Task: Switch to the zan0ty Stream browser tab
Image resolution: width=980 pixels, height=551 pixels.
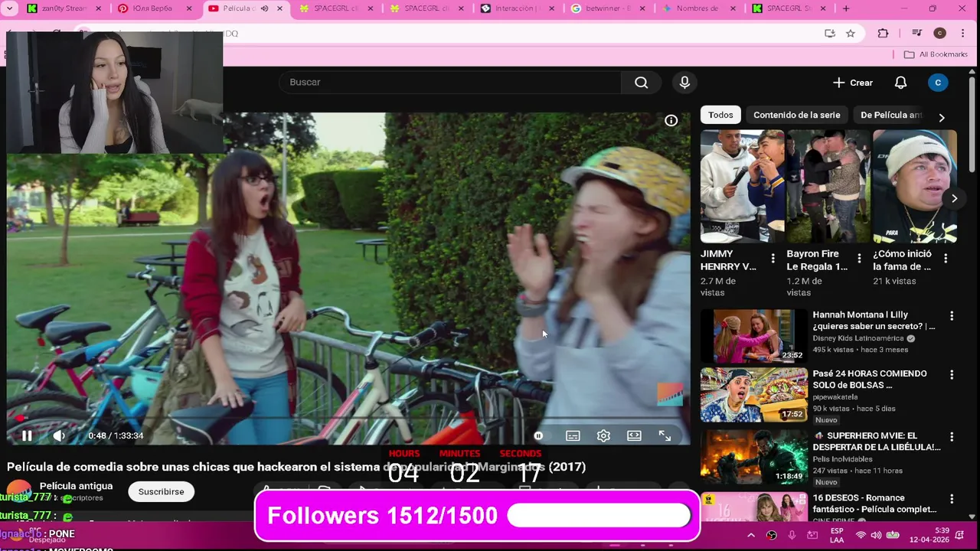Action: [x=65, y=8]
